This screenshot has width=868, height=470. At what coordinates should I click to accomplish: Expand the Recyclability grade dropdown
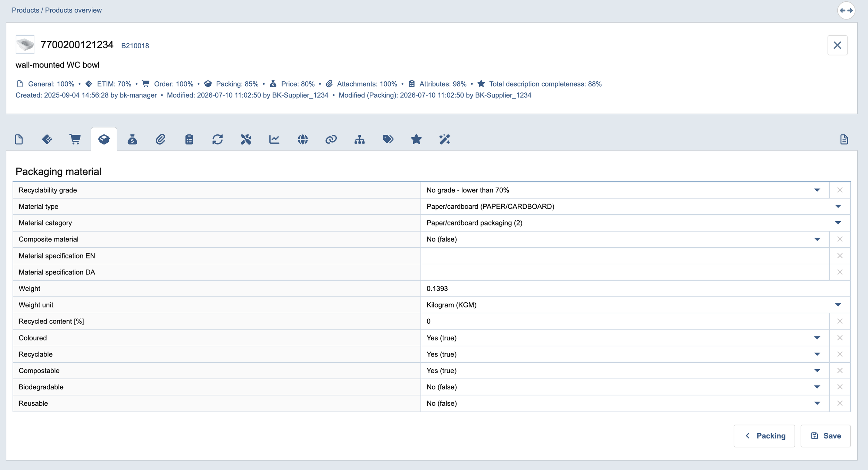click(x=817, y=190)
